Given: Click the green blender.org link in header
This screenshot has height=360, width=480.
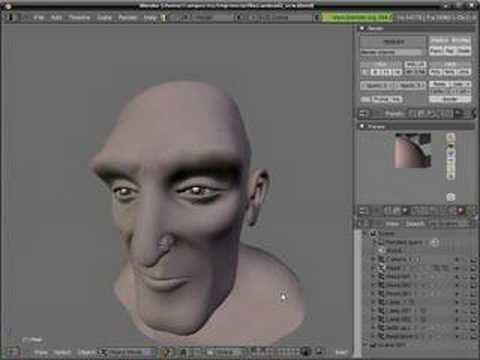Looking at the screenshot, I should [357, 17].
